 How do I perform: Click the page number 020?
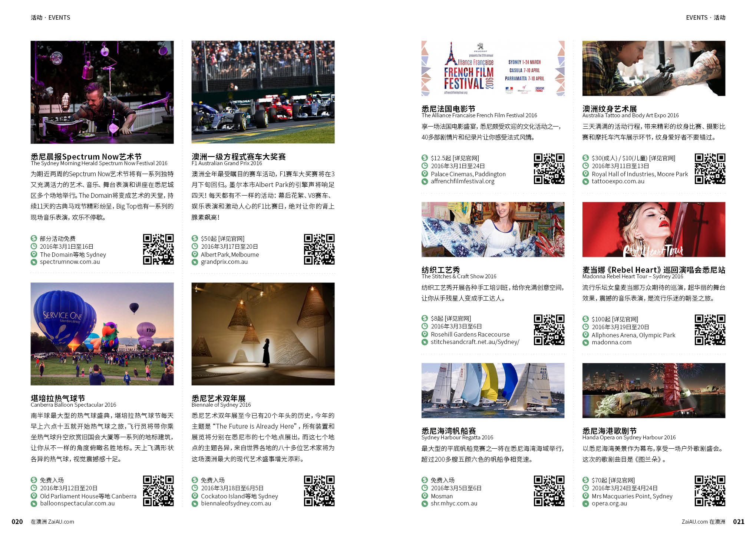[x=17, y=521]
